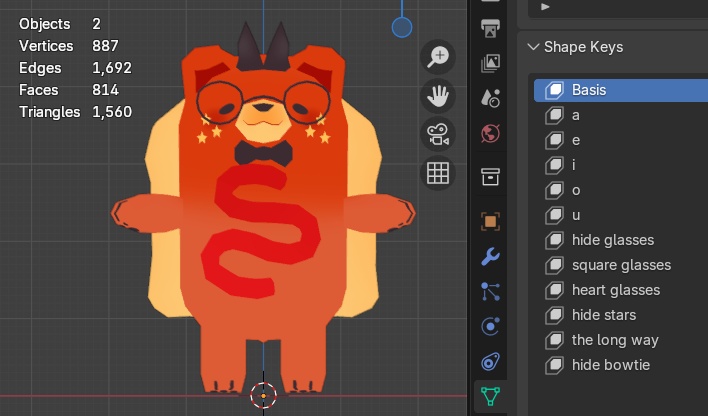Select the 'u' shape key
This screenshot has width=708, height=416.
621,215
